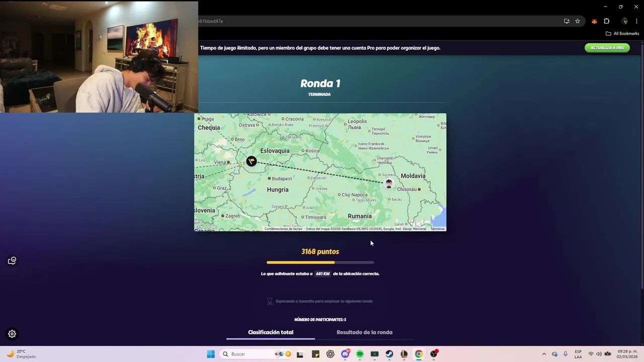Viewport: 644px width, 362px height.
Task: Click the Moldavia country label
Action: [x=413, y=176]
